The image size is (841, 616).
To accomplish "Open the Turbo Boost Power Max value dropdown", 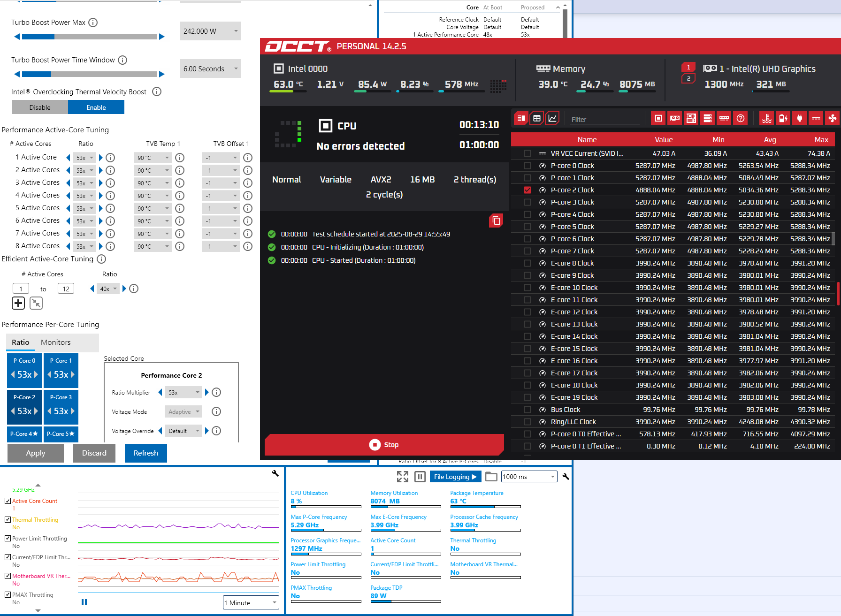I will point(210,31).
